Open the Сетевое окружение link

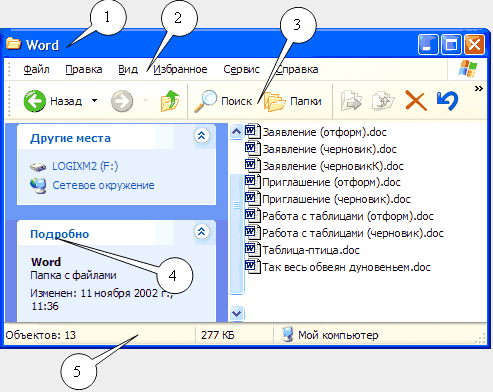[103, 185]
